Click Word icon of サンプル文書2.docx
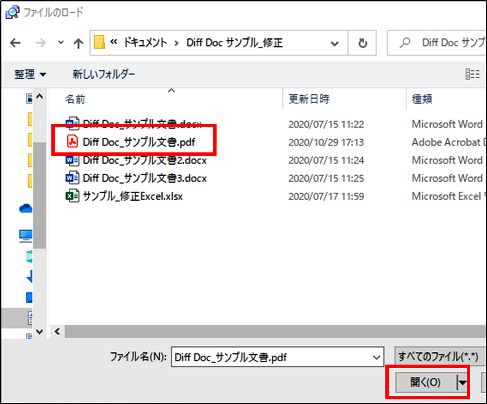The height and width of the screenshot is (404, 487). (72, 160)
